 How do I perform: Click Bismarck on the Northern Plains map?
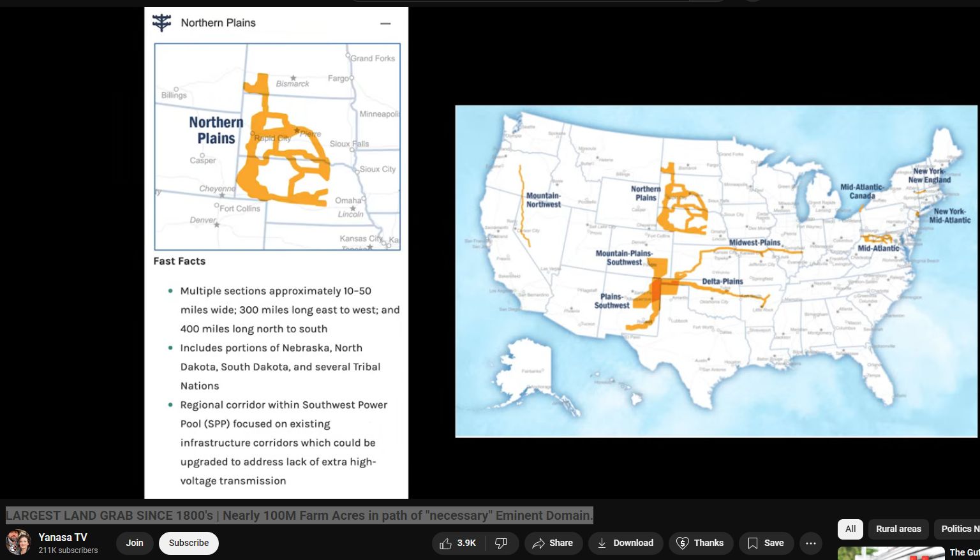292,84
